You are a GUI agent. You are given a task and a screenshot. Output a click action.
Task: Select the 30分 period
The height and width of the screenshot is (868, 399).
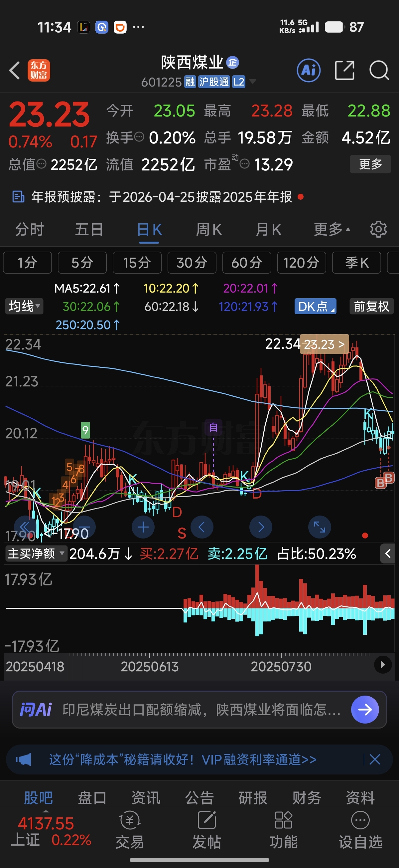tap(192, 263)
